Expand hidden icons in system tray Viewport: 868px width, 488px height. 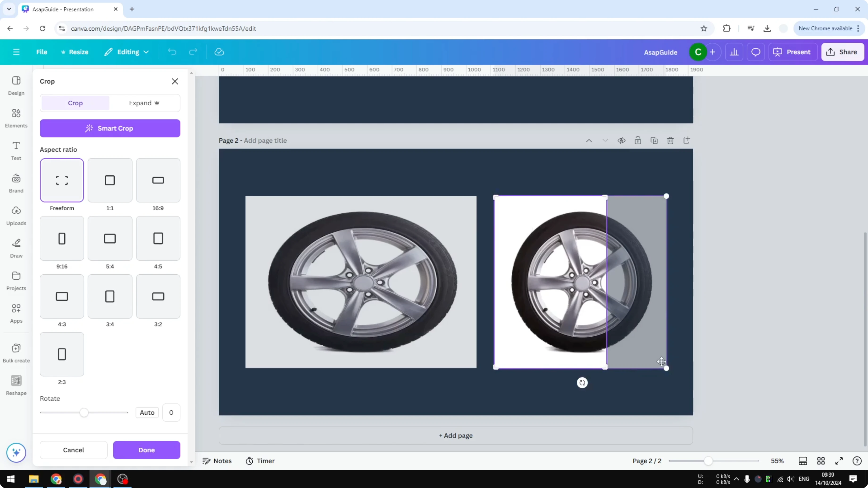[x=737, y=479]
